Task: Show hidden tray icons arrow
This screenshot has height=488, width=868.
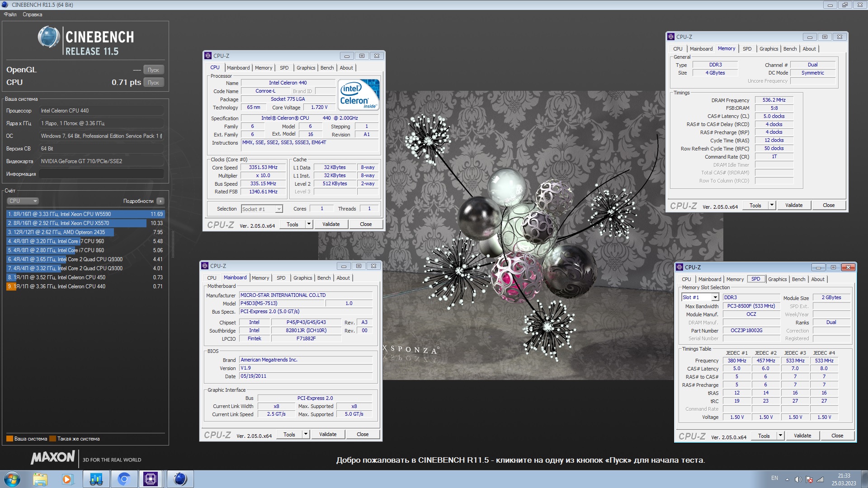Action: pyautogui.click(x=787, y=479)
